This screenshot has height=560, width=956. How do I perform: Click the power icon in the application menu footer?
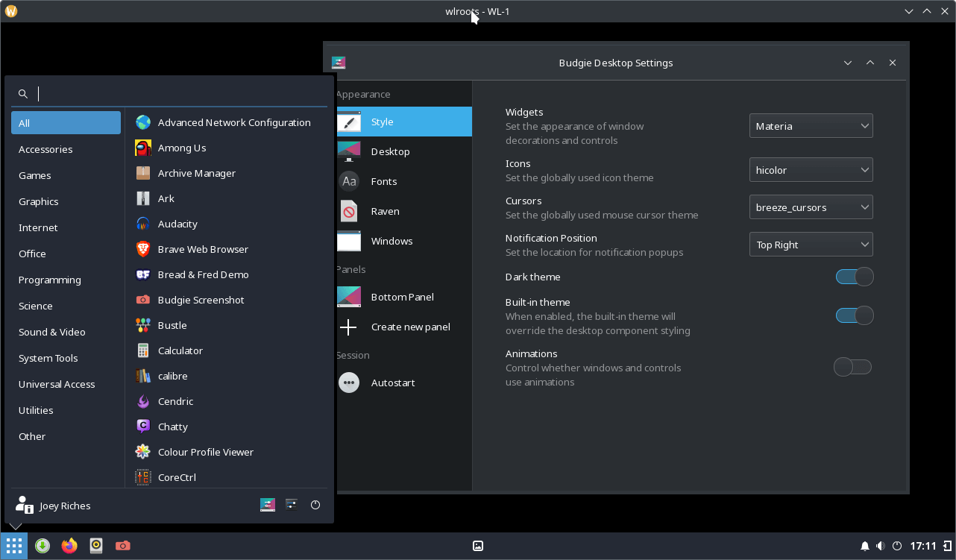coord(315,505)
